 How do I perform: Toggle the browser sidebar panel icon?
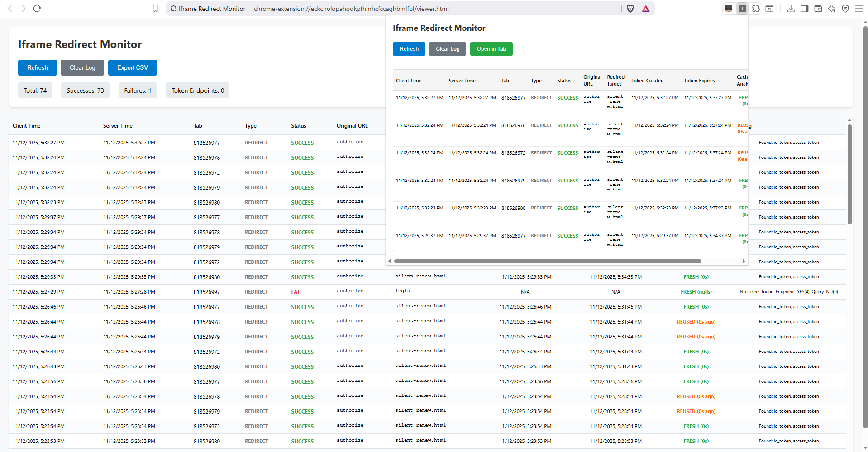click(x=804, y=9)
